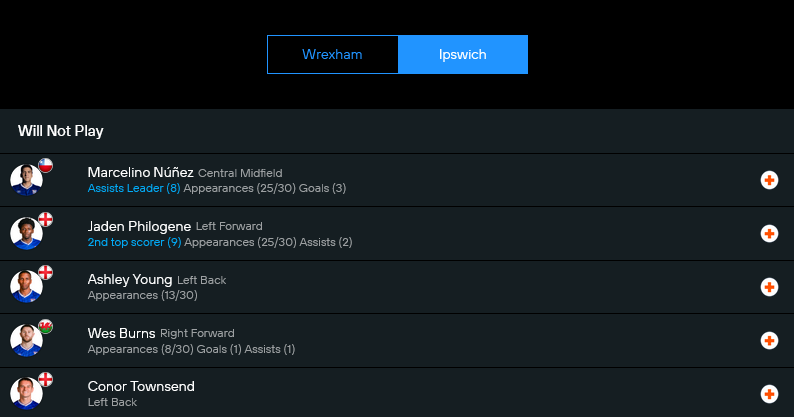Open Conor Townsend's player name
The width and height of the screenshot is (794, 417).
click(141, 386)
